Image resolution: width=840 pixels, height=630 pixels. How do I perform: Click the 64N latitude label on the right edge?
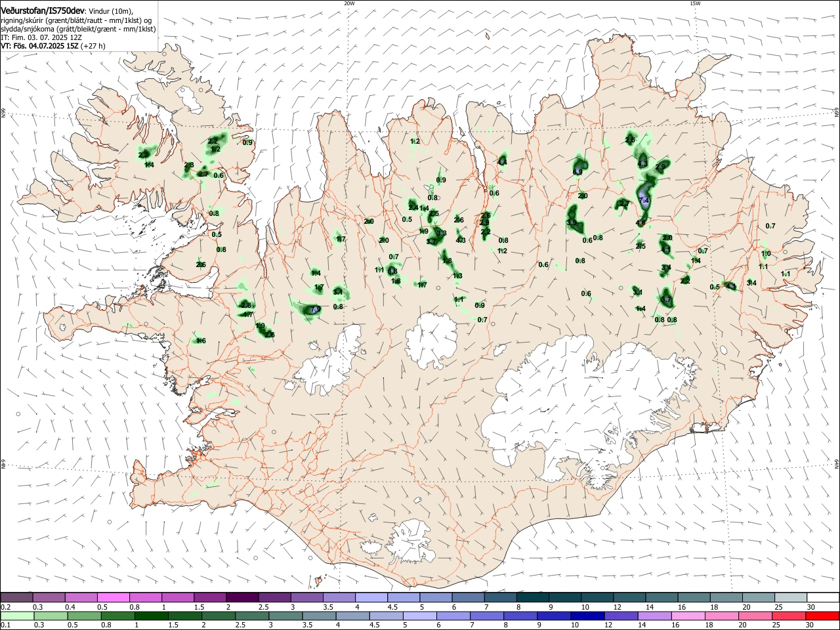coord(836,464)
